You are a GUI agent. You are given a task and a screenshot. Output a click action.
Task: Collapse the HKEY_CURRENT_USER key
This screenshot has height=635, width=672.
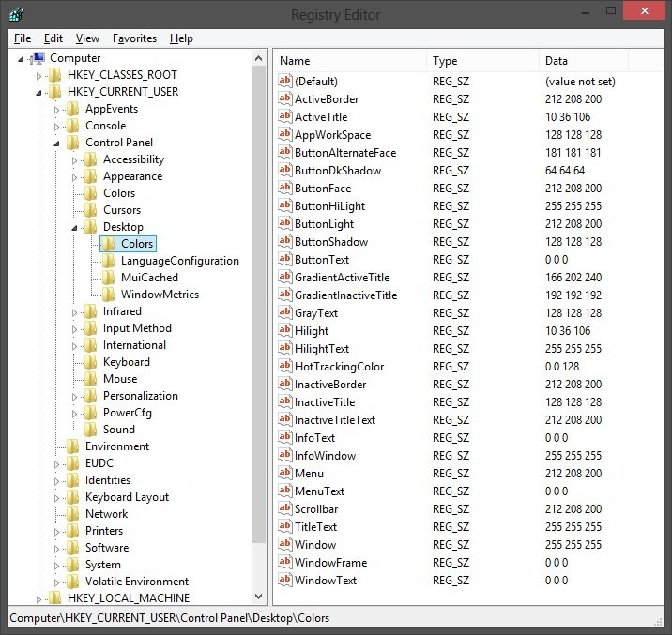(38, 93)
